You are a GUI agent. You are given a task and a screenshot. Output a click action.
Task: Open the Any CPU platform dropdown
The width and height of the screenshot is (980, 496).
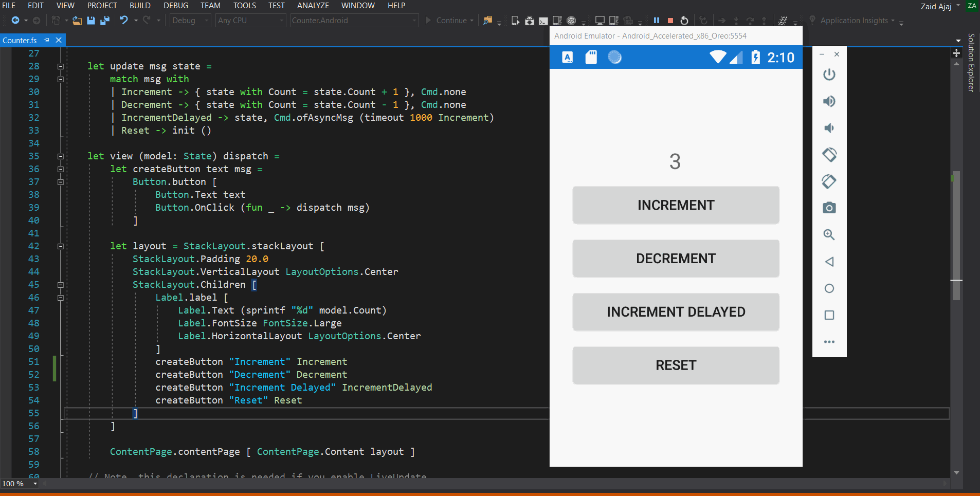250,21
